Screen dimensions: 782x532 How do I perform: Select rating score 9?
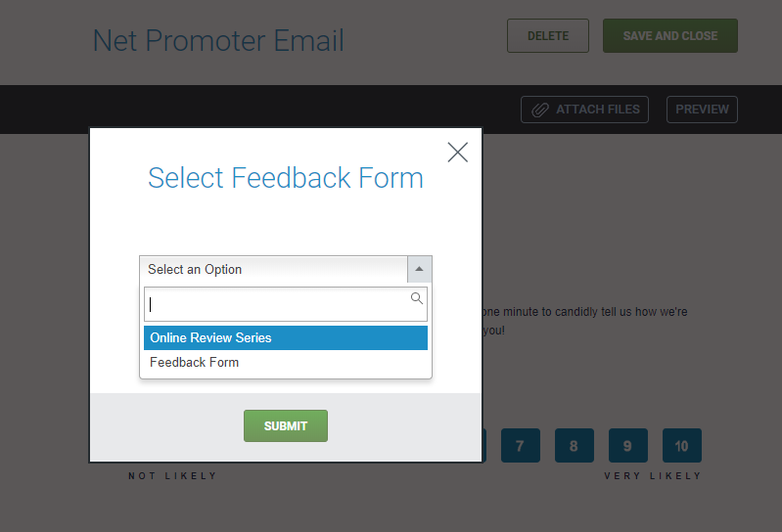click(x=627, y=446)
